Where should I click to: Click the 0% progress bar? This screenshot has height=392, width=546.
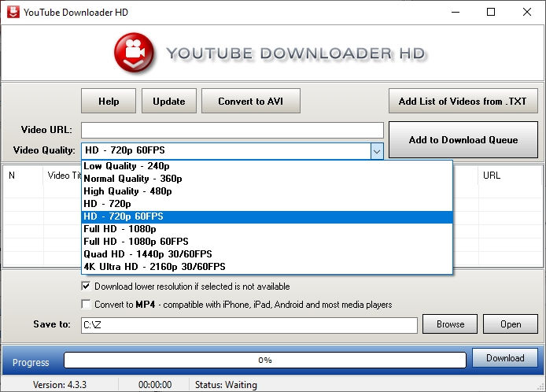pos(265,360)
